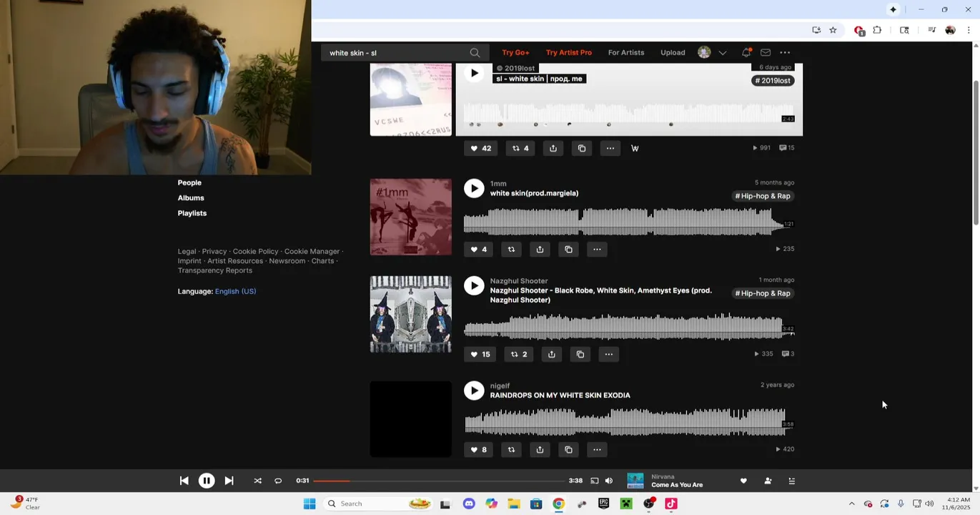Repost the 2019lost track with 4 reposts
This screenshot has width=980, height=515.
(520, 148)
